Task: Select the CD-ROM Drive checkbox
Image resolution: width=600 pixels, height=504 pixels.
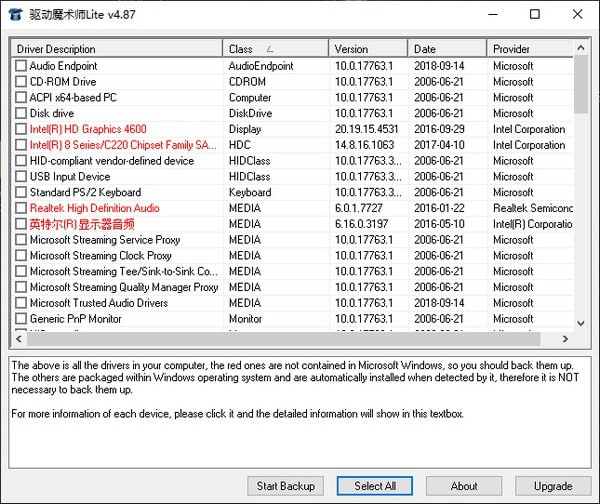Action: [x=21, y=82]
